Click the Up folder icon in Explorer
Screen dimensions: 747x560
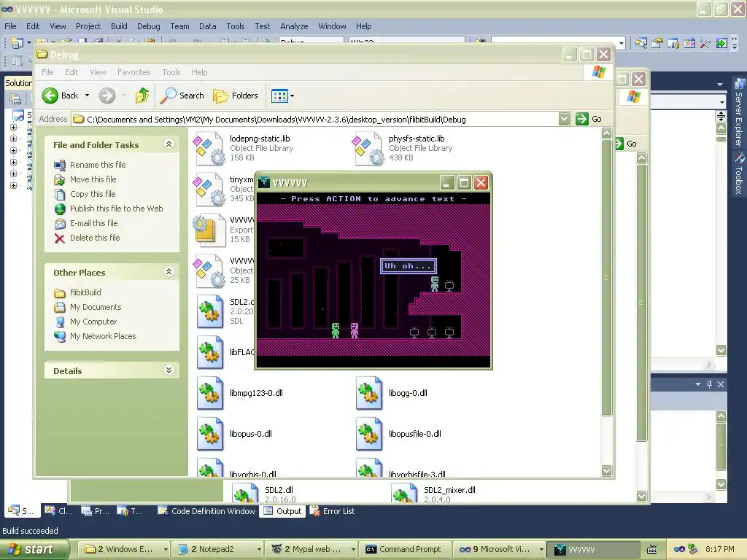click(142, 96)
